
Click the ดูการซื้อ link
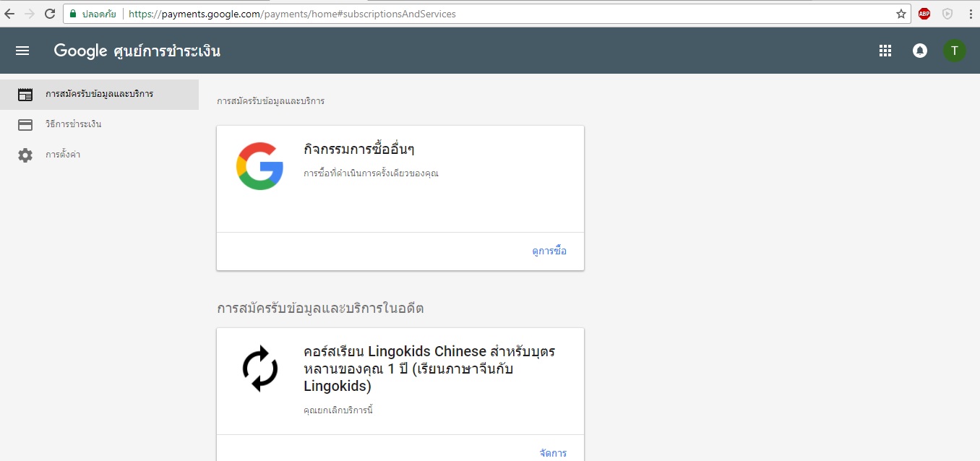549,251
